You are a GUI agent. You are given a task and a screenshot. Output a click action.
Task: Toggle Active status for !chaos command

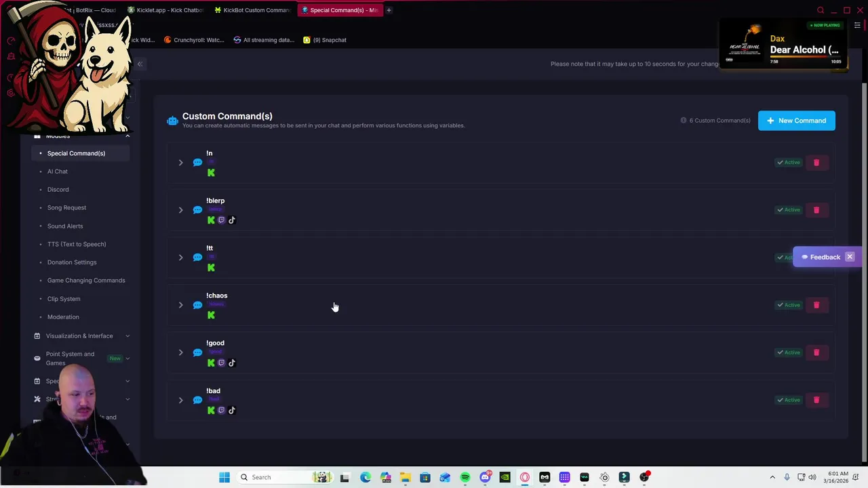coord(789,305)
